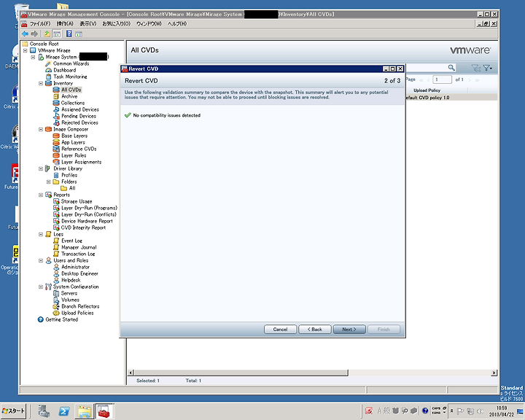Select the Default CVD policy 1.0 row

(x=451, y=98)
